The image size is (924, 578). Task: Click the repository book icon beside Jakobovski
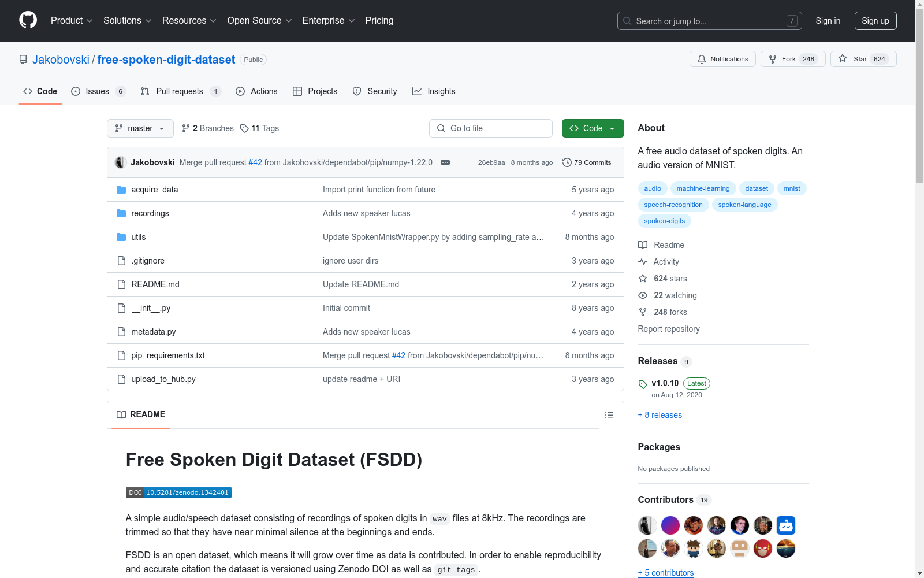23,59
